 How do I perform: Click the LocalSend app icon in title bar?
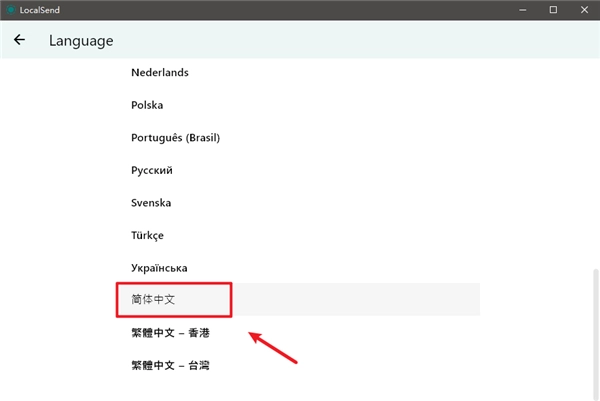pyautogui.click(x=11, y=9)
